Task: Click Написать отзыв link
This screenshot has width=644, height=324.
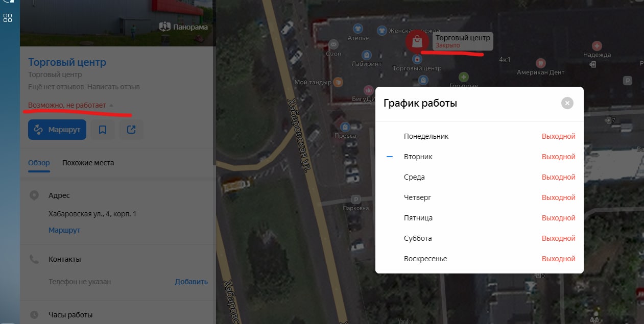Action: (113, 87)
